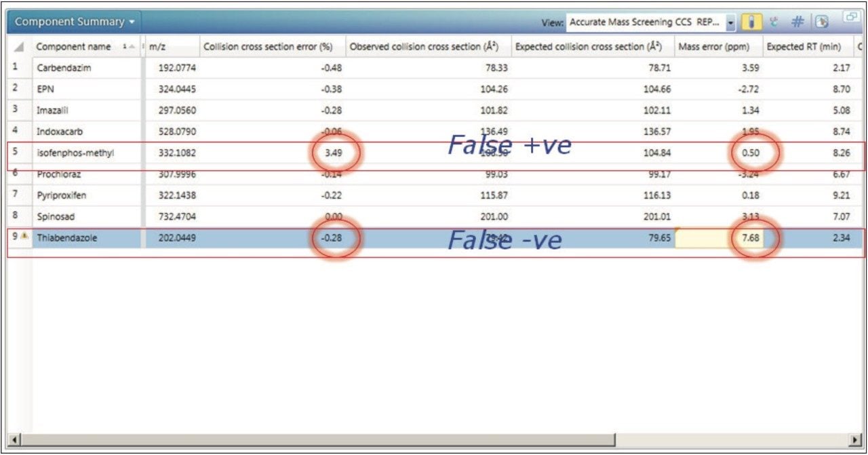Click the warning icon on row 9
Screen dimensions: 868x455
tap(25, 237)
